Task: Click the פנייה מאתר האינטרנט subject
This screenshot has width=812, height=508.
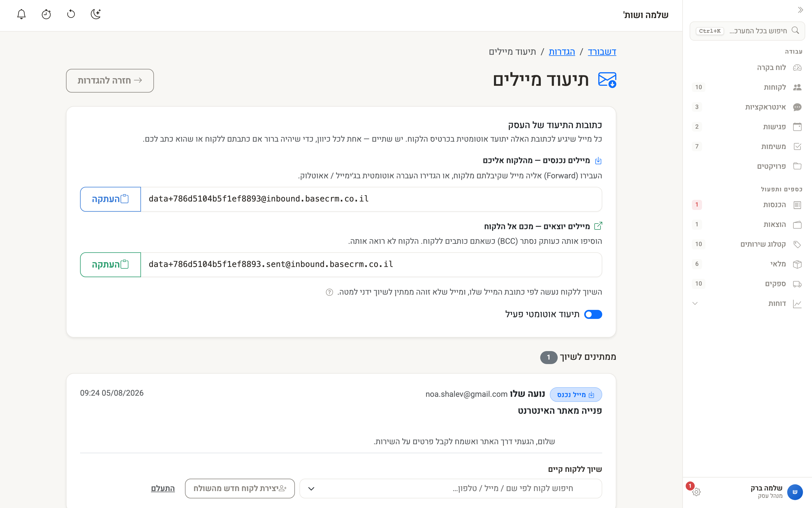Action: tap(560, 411)
